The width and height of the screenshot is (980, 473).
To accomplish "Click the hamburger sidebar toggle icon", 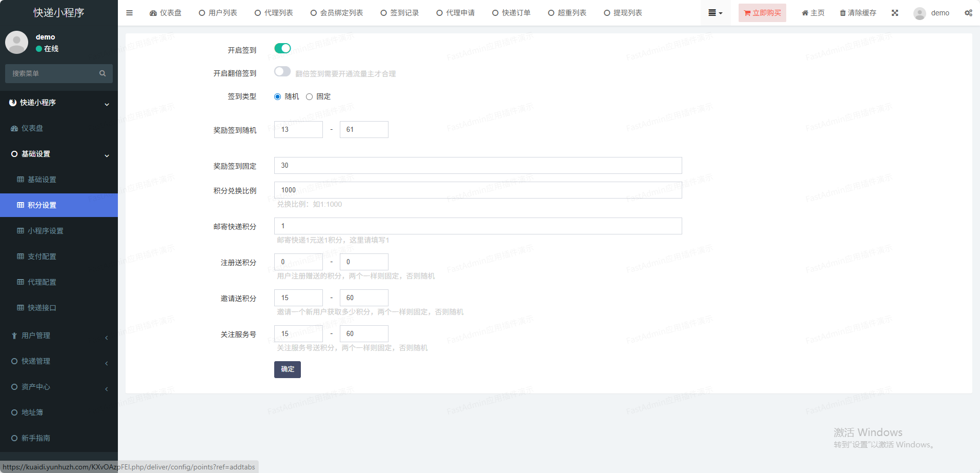I will click(x=129, y=13).
